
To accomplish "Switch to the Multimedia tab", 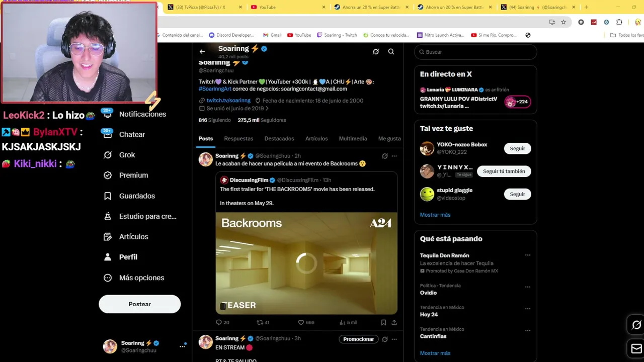I will point(353,138).
